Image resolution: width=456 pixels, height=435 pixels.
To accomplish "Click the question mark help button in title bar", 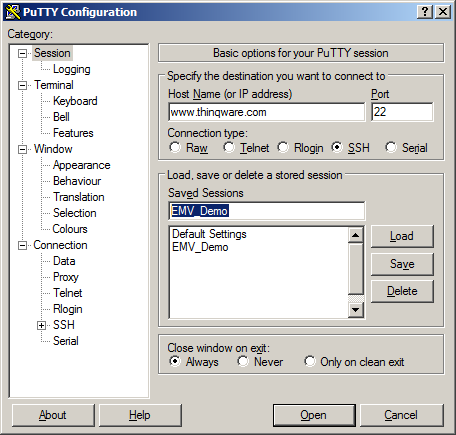I will click(x=425, y=12).
